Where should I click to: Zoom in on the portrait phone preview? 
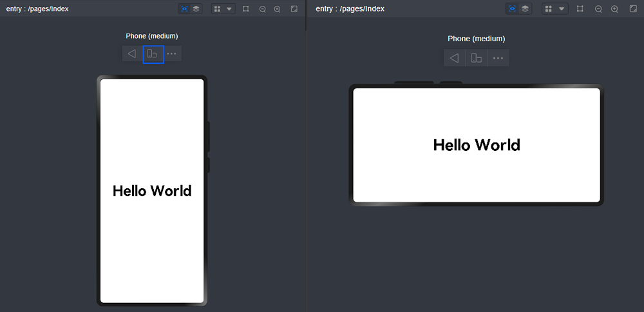[x=278, y=9]
